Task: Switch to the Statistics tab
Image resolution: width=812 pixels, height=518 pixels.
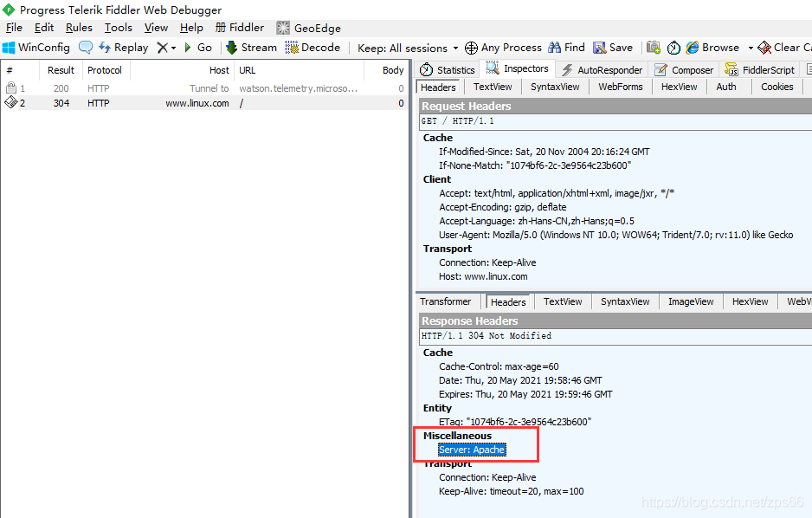Action: 448,69
